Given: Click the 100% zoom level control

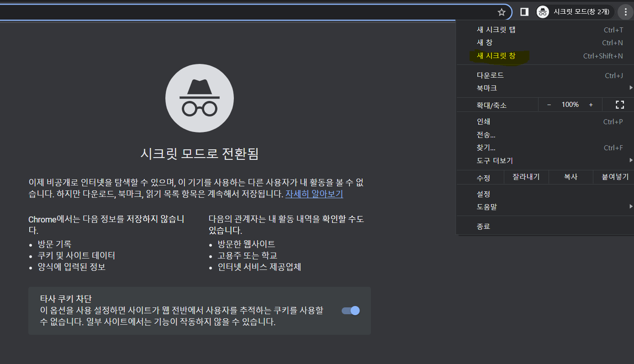Looking at the screenshot, I should [x=570, y=104].
